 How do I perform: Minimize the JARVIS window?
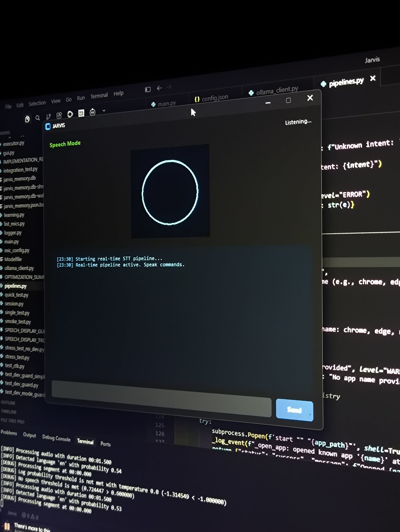point(268,103)
